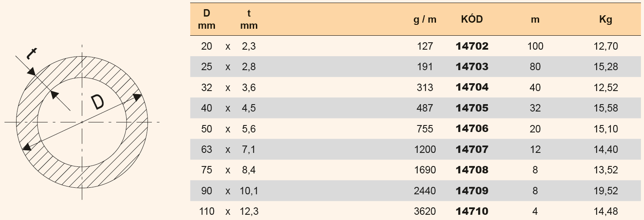
Task: Click the Kg column header
Action: pyautogui.click(x=606, y=20)
